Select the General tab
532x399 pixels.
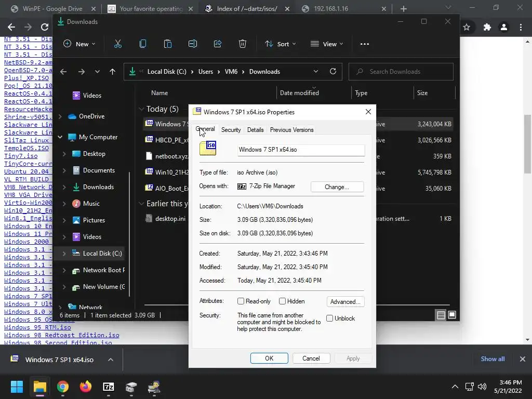pyautogui.click(x=205, y=129)
